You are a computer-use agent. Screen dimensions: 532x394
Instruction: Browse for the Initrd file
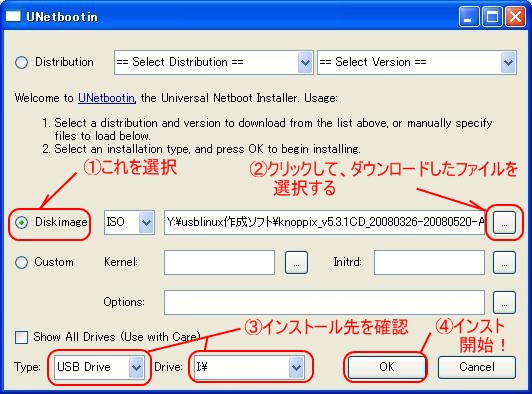504,262
